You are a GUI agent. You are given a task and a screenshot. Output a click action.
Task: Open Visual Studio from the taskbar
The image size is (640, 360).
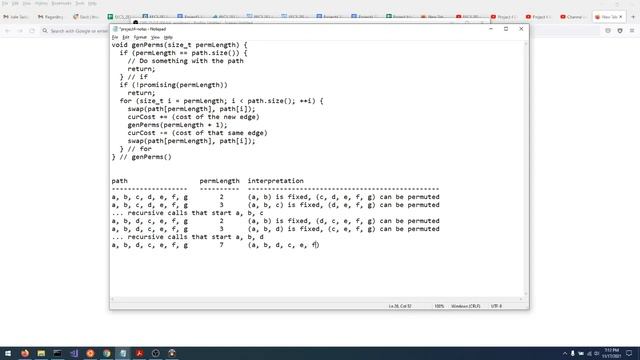click(74, 353)
